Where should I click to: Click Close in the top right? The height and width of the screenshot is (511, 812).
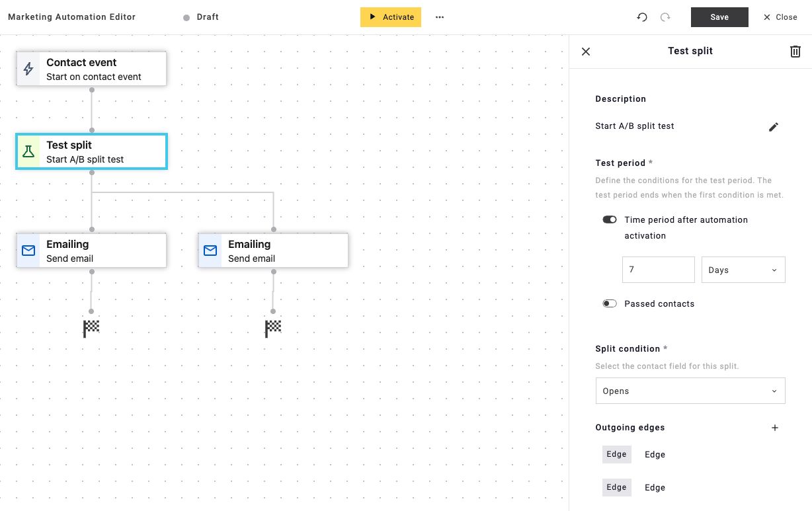[780, 17]
